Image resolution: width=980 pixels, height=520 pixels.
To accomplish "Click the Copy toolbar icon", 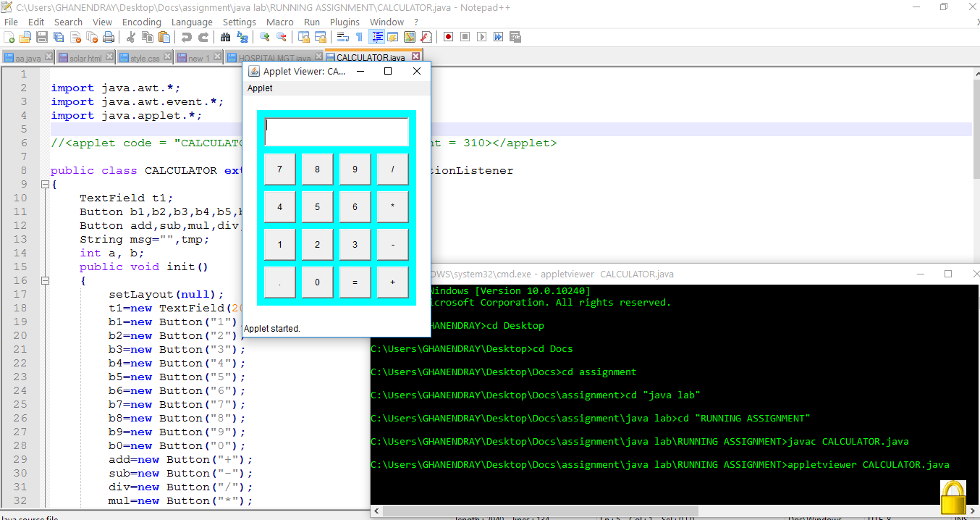I will (148, 37).
